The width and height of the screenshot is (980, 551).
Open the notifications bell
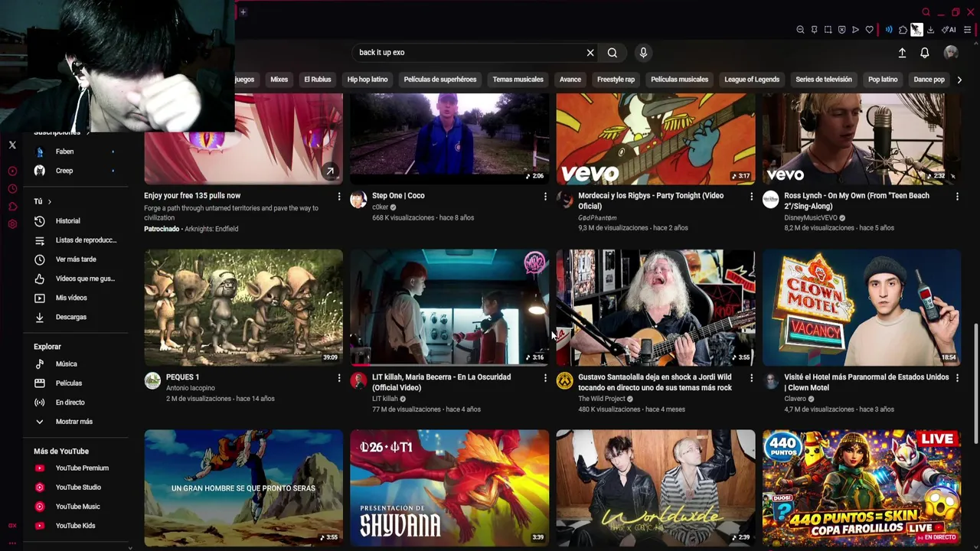[925, 53]
